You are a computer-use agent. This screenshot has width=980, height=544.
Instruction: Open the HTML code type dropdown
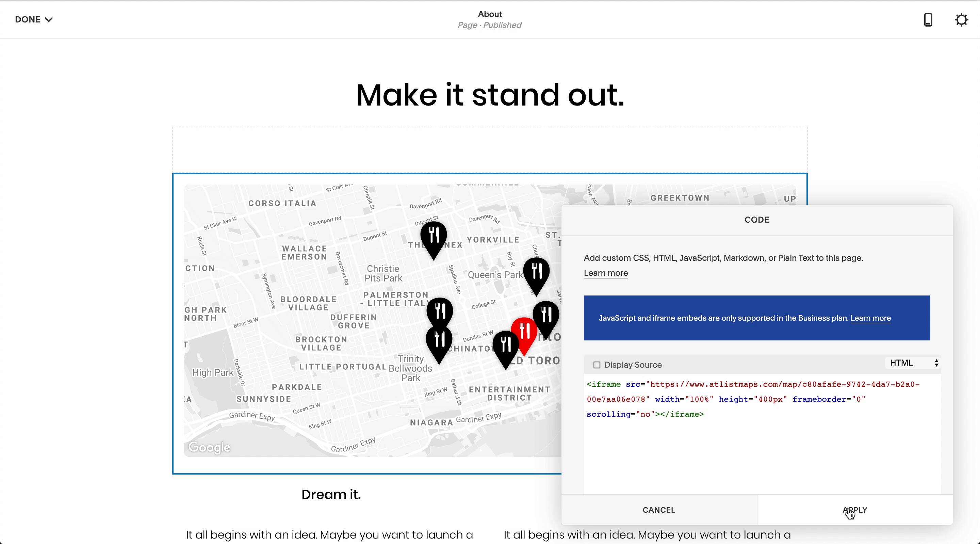[x=913, y=363]
